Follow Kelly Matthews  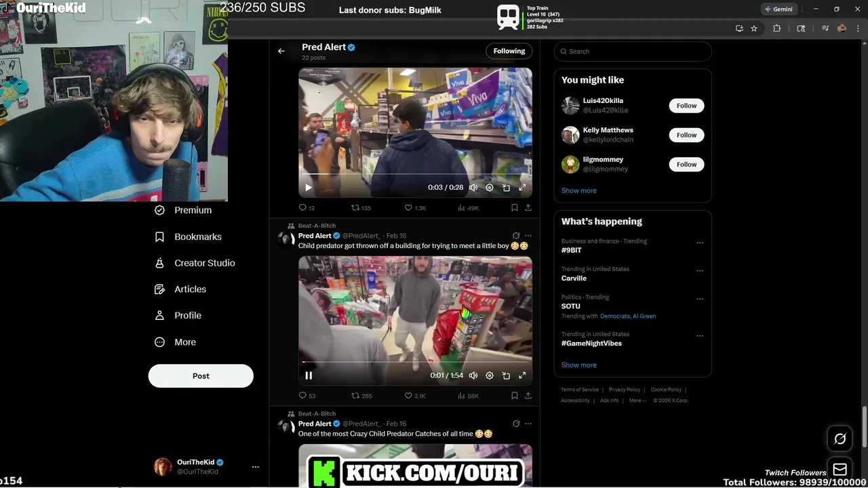(686, 135)
